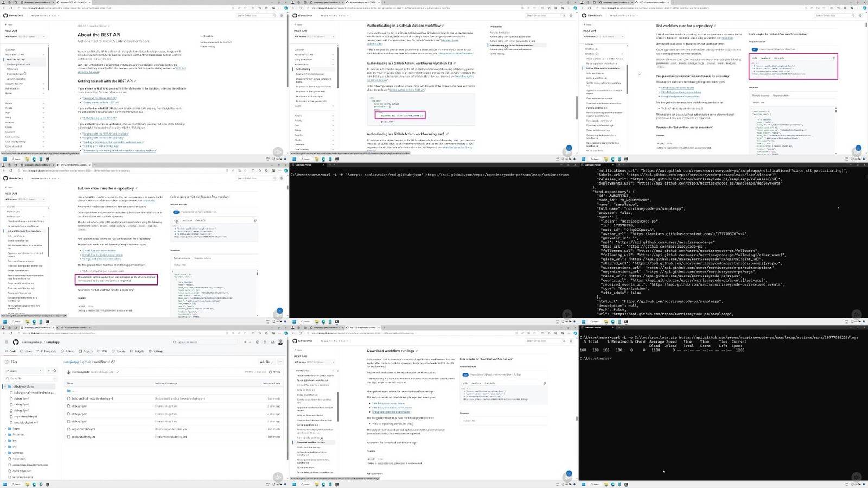868x488 pixels.
Task: Expand the Guides section in About the REST API sidebar
Action: click(43, 93)
